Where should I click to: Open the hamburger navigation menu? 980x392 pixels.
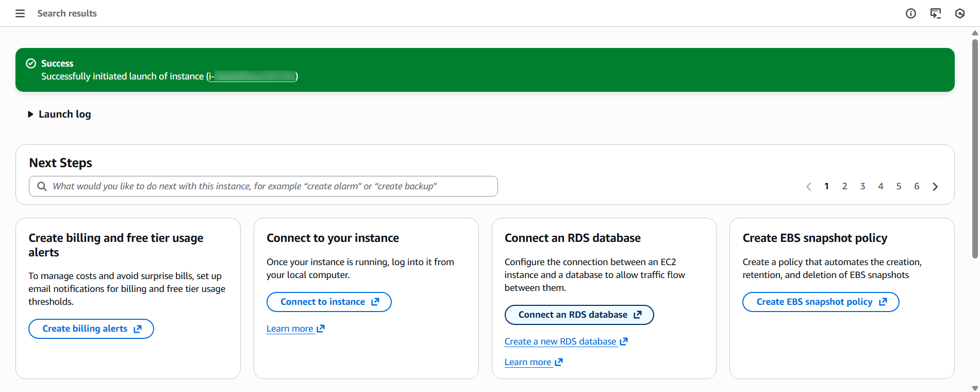click(20, 13)
